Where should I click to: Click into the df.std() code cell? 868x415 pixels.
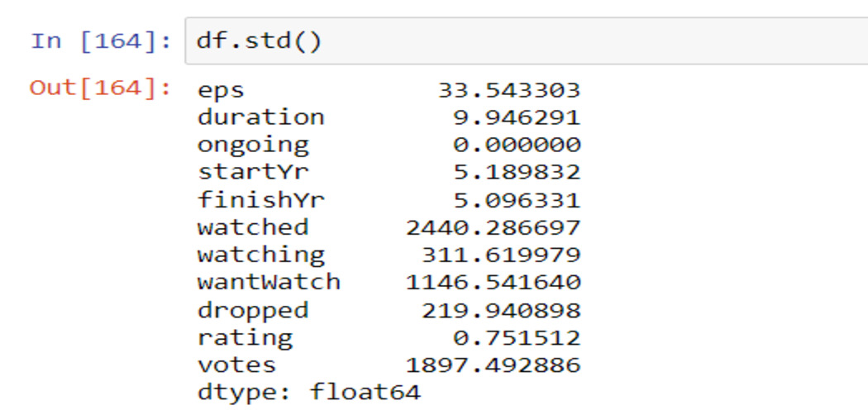coord(526,41)
